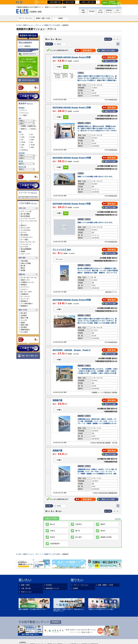
Task: Open 駐車場 tab
Action: [x=60, y=18]
